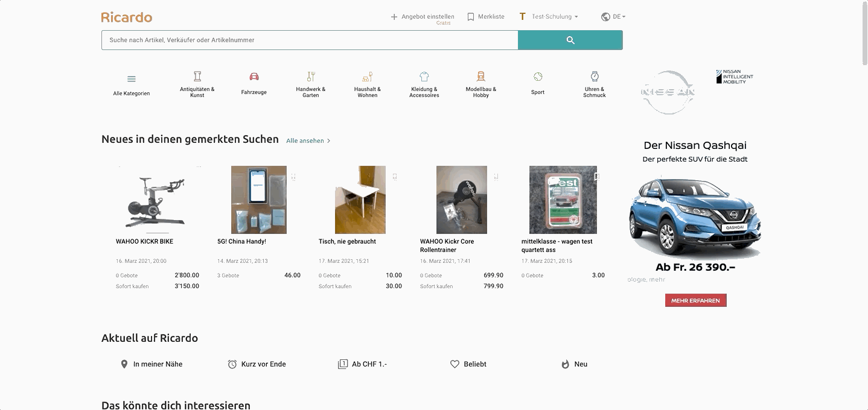This screenshot has height=410, width=868.
Task: Bookmark the Tisch, nie gebraucht item
Action: click(x=394, y=177)
